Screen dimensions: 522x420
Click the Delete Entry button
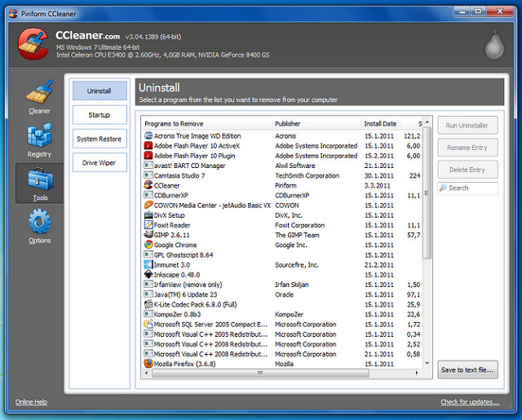point(467,170)
